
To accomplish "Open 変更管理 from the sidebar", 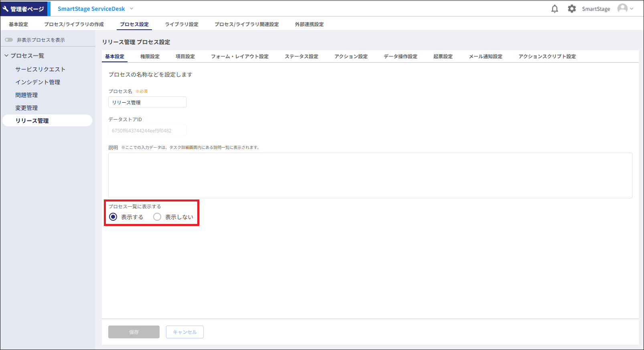I will click(26, 108).
